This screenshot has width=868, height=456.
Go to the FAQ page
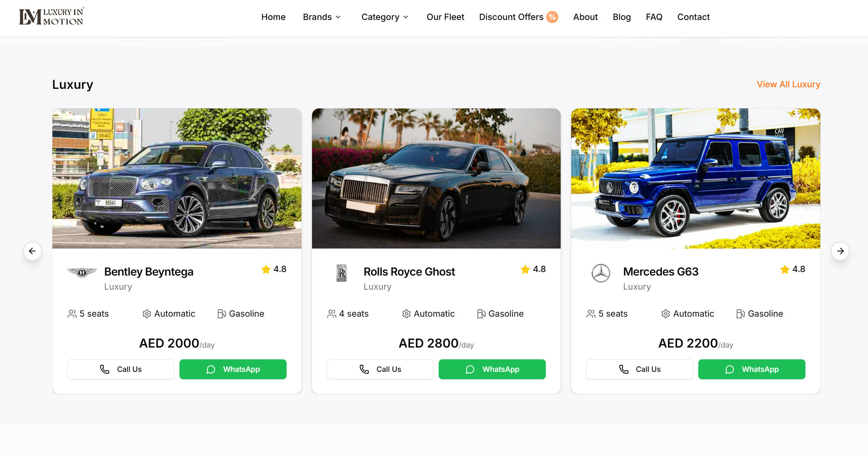654,17
